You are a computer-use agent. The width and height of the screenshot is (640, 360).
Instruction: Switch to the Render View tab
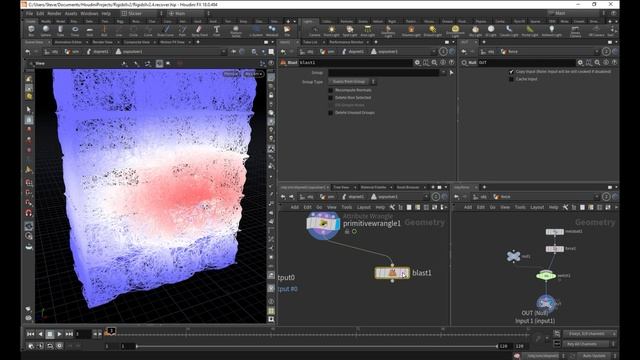tap(102, 42)
